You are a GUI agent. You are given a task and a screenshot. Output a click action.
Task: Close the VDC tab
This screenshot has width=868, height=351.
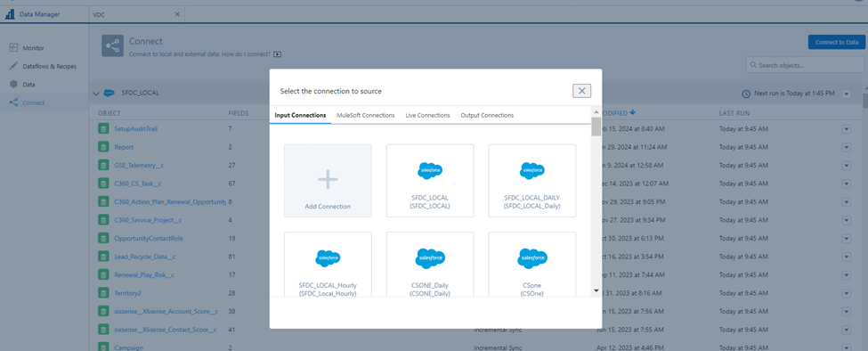[177, 14]
